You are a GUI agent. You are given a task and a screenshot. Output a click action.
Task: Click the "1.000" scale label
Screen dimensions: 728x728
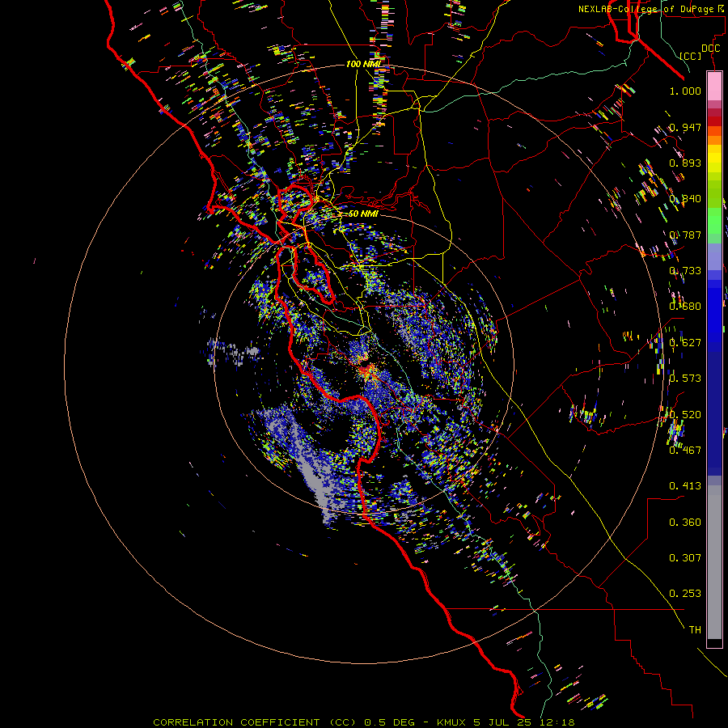(x=685, y=91)
